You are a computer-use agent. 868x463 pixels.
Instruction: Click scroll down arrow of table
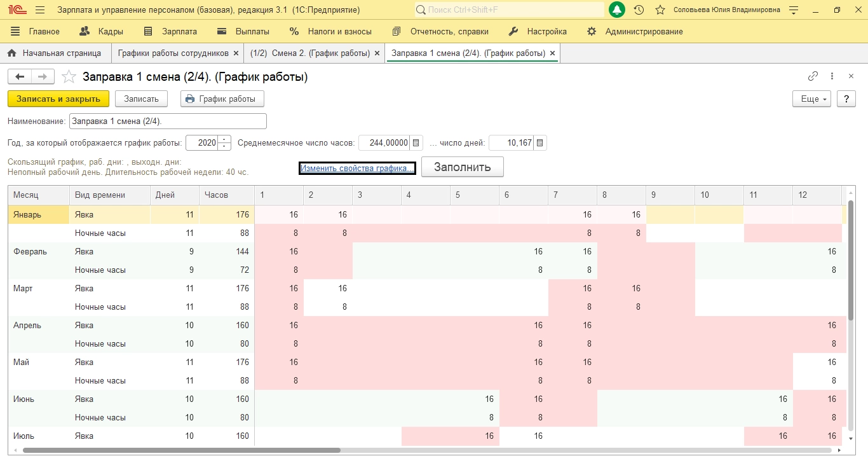tap(851, 438)
